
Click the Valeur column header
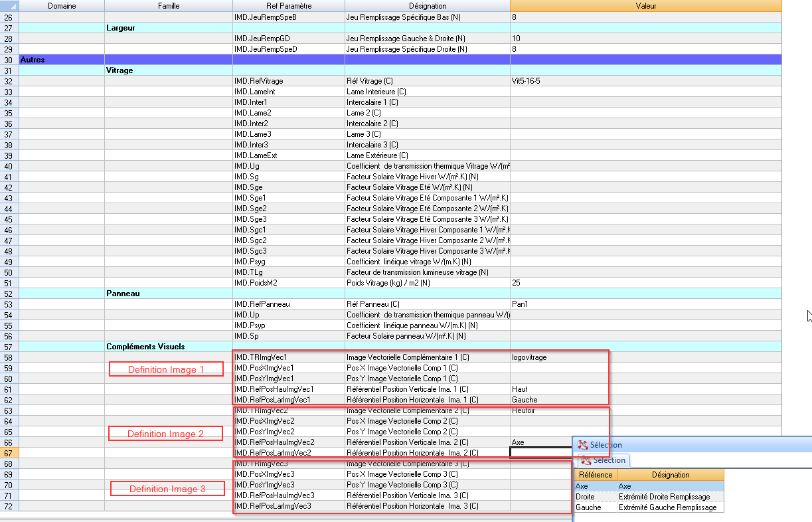645,6
